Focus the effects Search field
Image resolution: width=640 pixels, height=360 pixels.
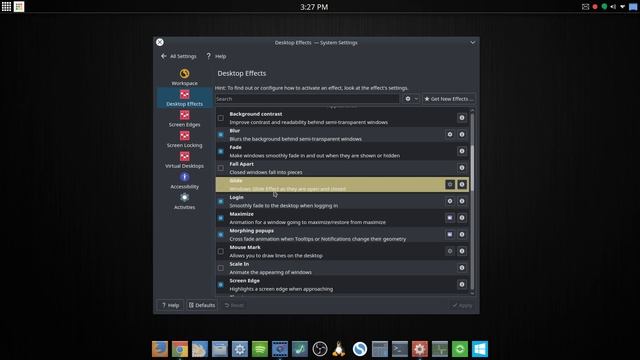point(307,99)
